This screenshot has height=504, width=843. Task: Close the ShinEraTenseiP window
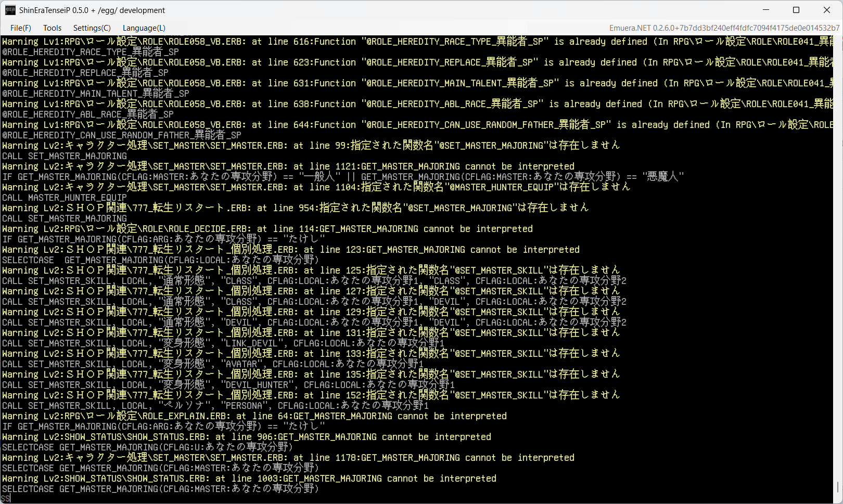pyautogui.click(x=827, y=10)
